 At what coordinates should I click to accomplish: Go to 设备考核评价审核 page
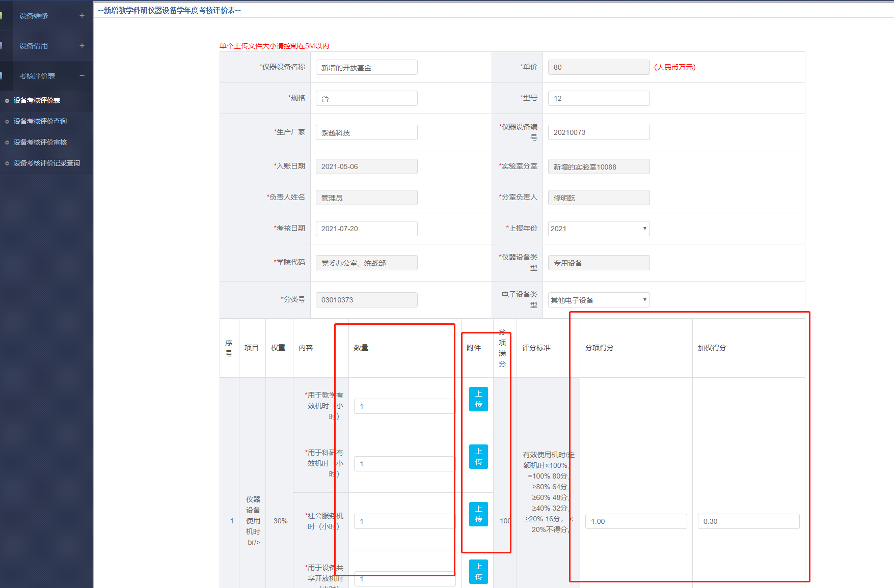pos(40,143)
